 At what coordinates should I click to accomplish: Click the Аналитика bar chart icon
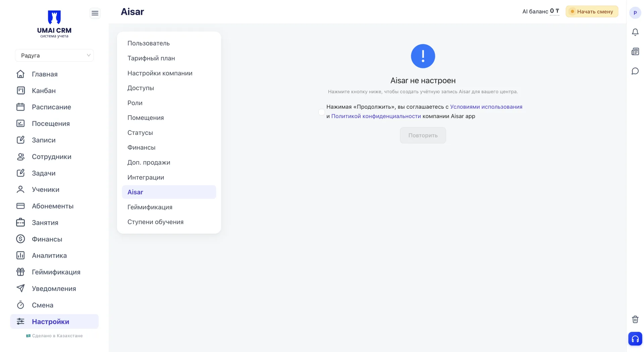pyautogui.click(x=20, y=255)
